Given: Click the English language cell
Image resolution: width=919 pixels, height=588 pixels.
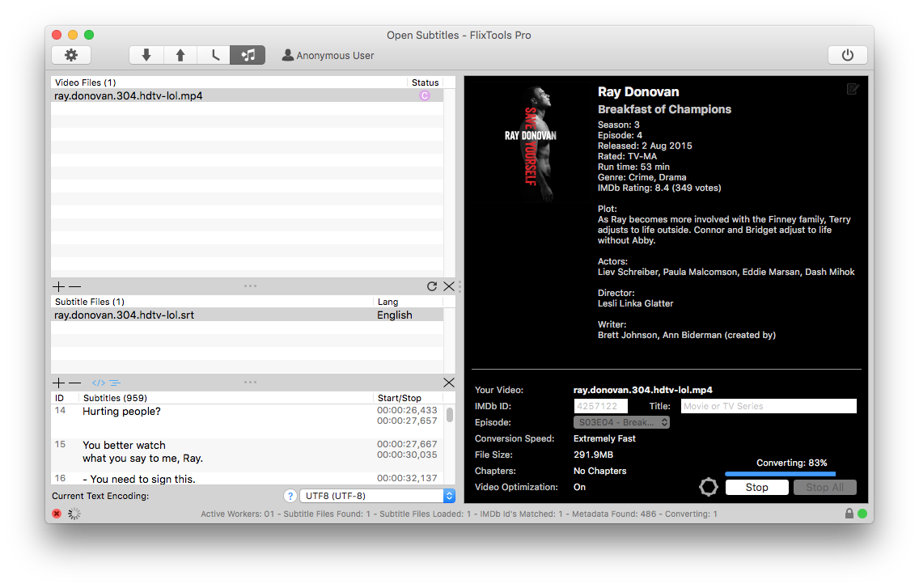Looking at the screenshot, I should point(395,315).
